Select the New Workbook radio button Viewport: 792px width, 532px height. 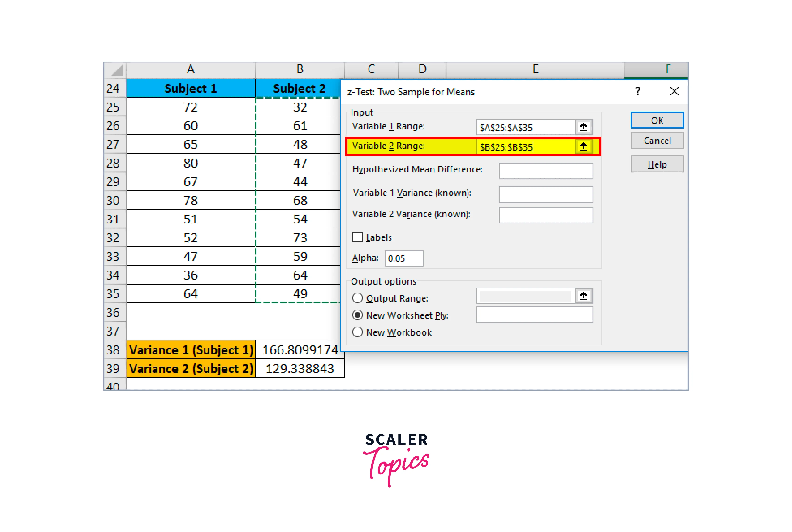point(358,332)
